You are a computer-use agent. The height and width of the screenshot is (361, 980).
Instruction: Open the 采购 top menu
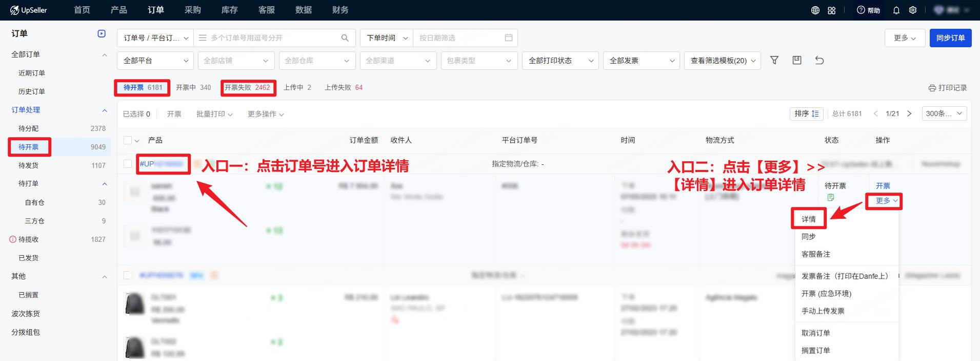[193, 10]
